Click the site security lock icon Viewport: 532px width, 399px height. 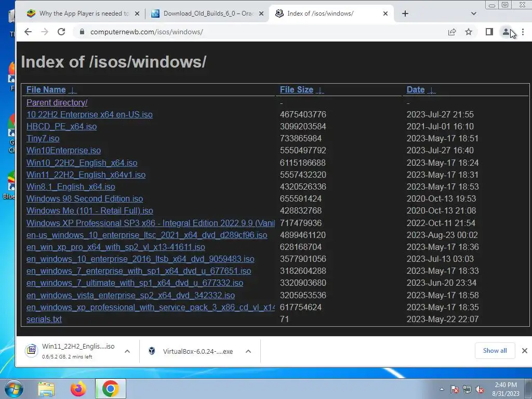point(82,32)
